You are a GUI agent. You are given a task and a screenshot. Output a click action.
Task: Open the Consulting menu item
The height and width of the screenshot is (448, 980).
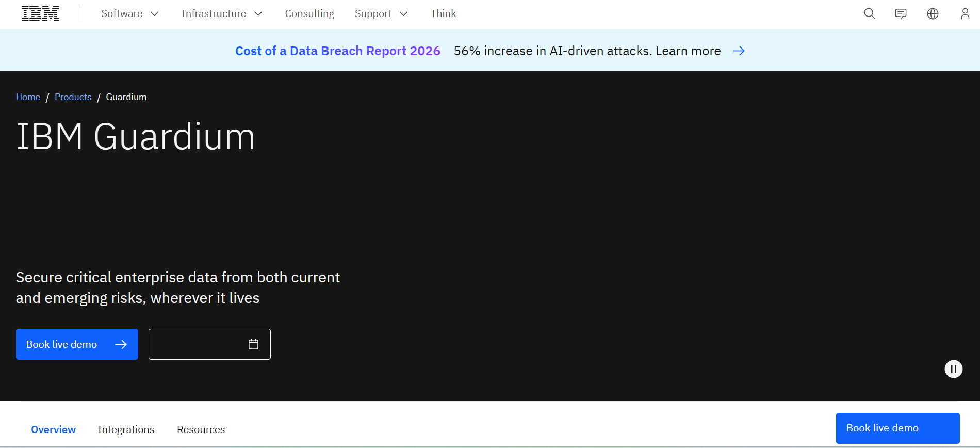point(309,14)
